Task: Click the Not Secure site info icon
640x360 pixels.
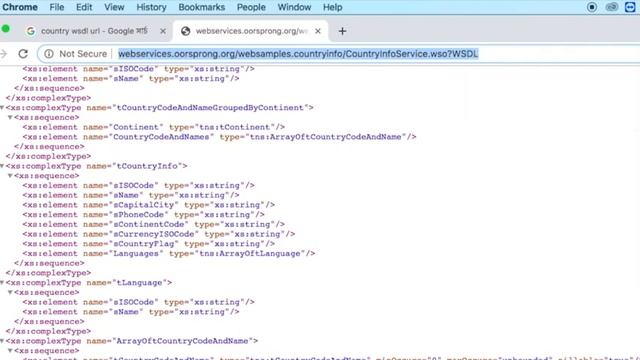Action: (x=49, y=53)
